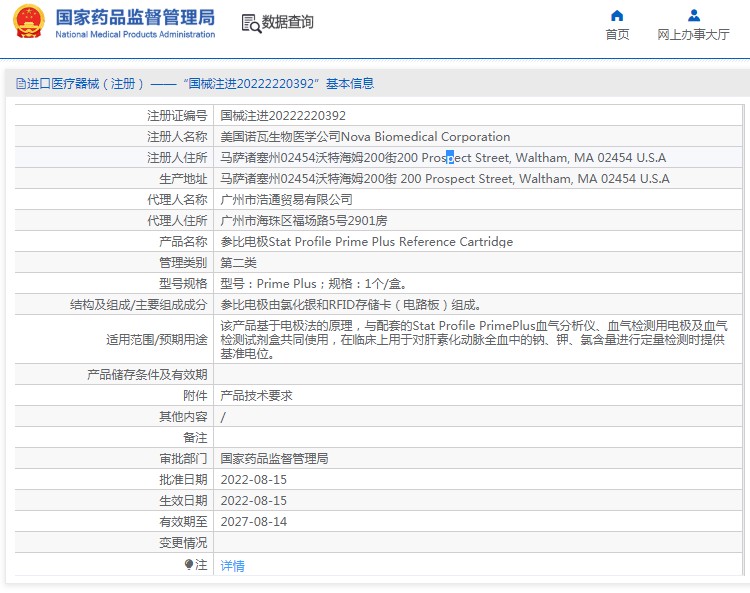Image resolution: width=750 pixels, height=593 pixels.
Task: Click product name Stat Profile Prime Plus Reference Cartridge
Action: coord(366,242)
